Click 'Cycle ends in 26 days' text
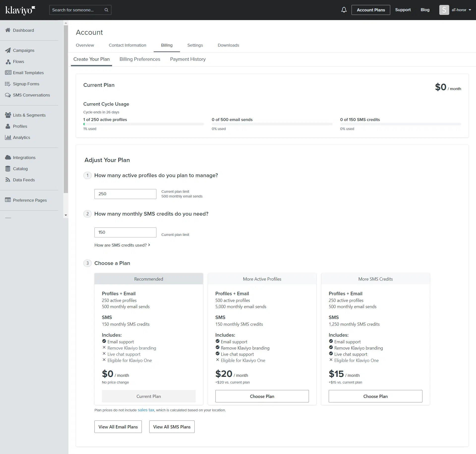This screenshot has width=476, height=454. [101, 112]
